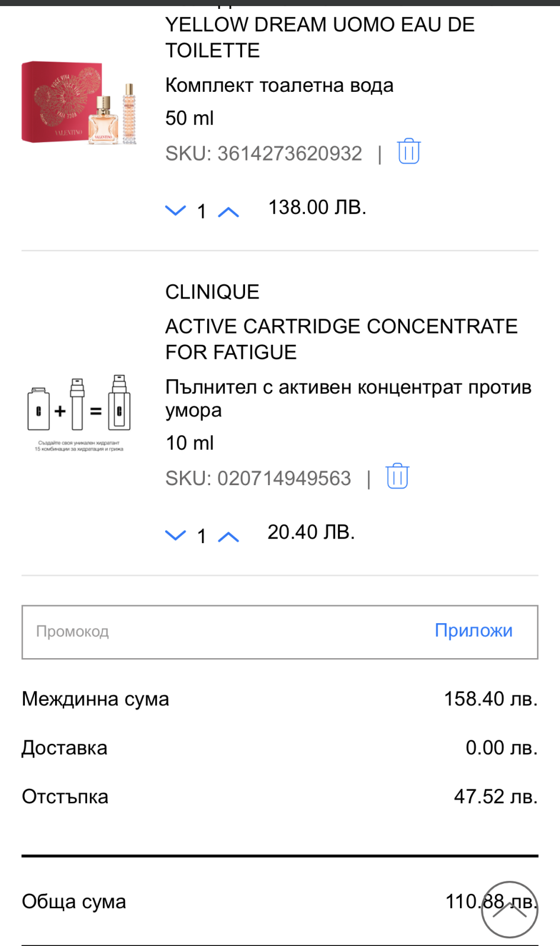
Task: Tap the Комплект тоалетна вода description
Action: (x=279, y=85)
